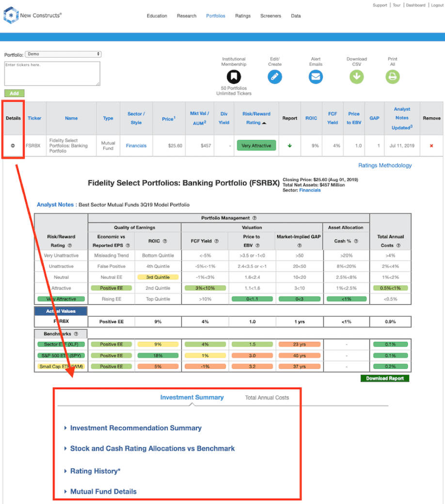Open Institutional Membership bookmark icon
Viewport: 445px width, 504px height.
234,77
